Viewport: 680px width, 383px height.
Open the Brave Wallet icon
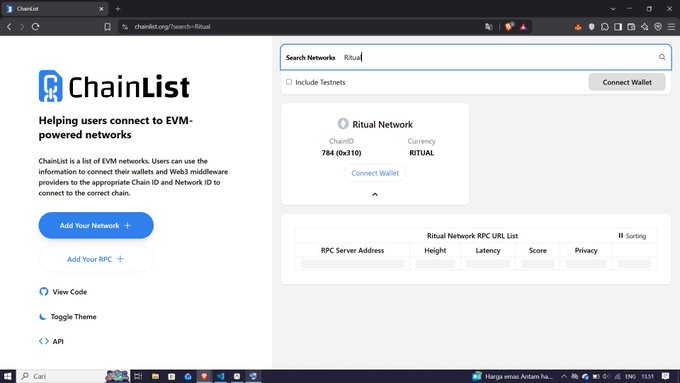631,27
